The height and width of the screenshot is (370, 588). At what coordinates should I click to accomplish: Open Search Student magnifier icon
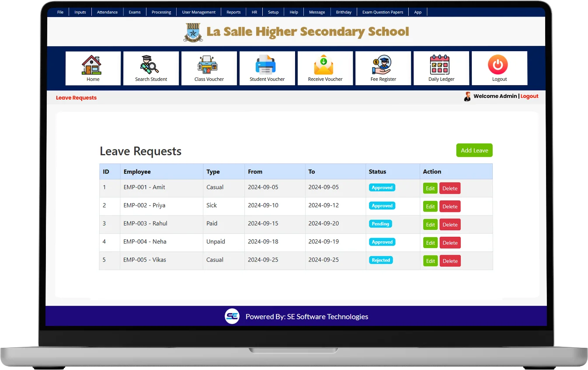coord(151,65)
